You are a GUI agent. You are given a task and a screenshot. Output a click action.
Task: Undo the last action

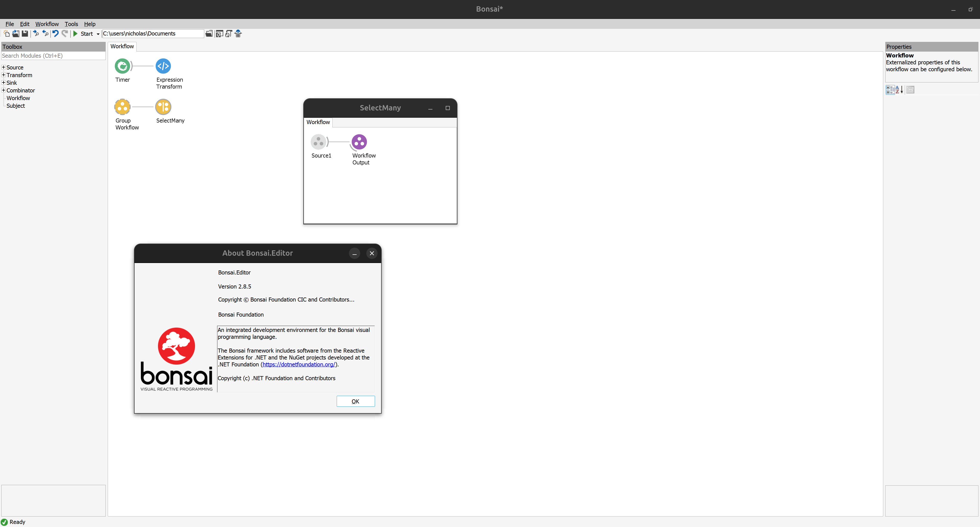[x=56, y=34]
